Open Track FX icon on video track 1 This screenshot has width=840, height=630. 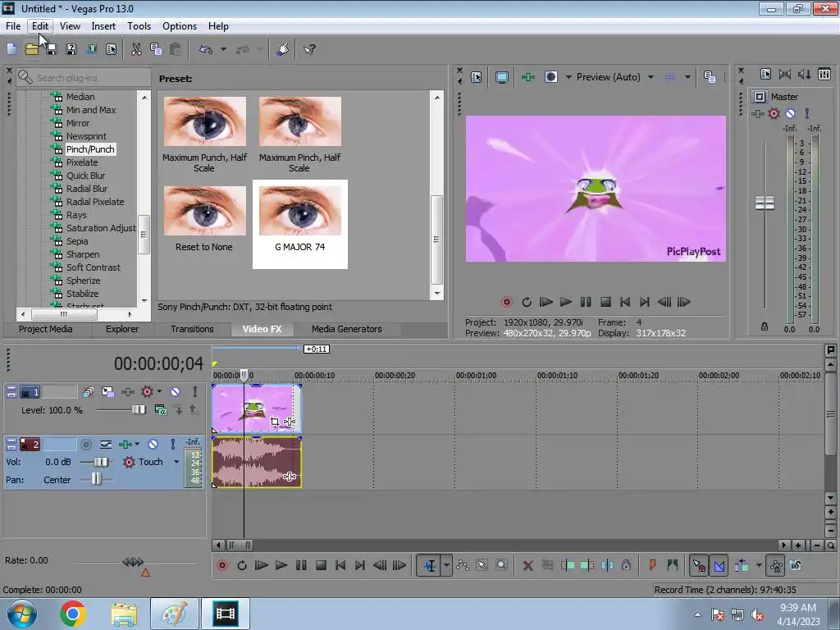point(128,392)
